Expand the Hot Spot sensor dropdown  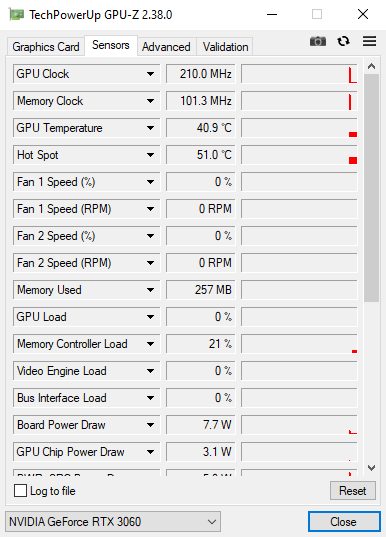pos(150,155)
